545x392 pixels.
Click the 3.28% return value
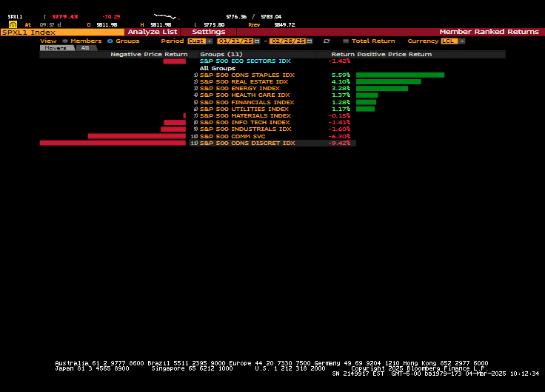tap(341, 89)
